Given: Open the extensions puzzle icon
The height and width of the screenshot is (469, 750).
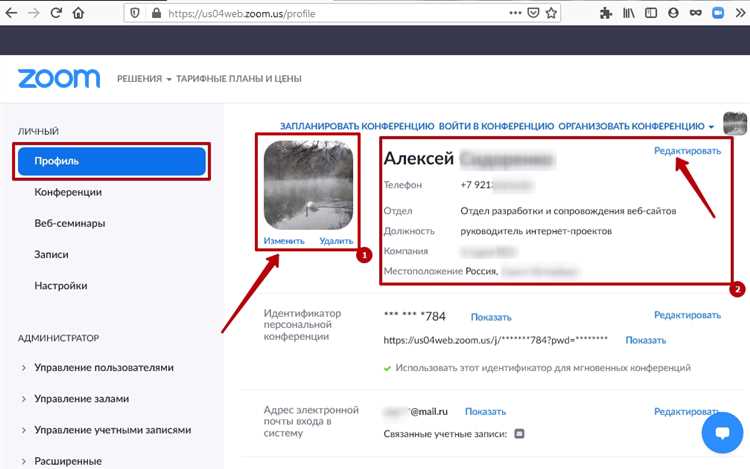Looking at the screenshot, I should tap(606, 13).
